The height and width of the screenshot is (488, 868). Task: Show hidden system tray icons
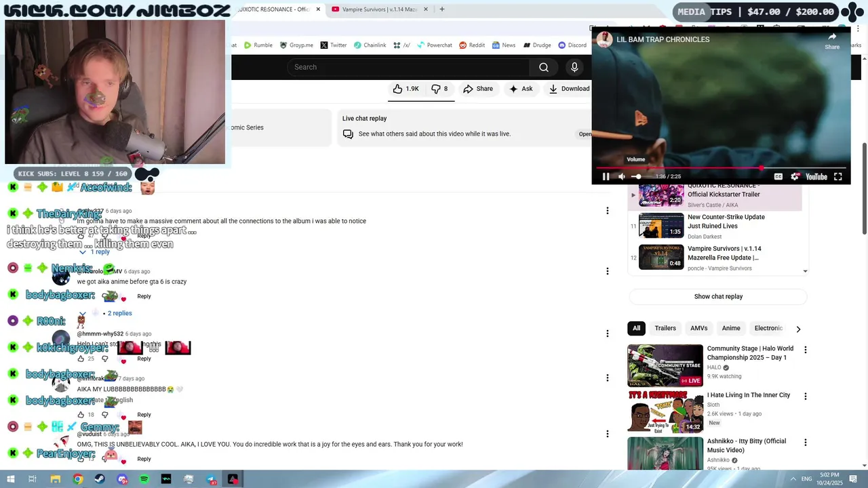pos(793,479)
